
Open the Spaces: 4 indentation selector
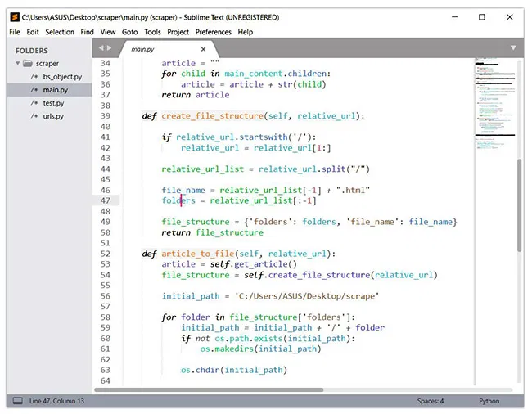tap(430, 401)
